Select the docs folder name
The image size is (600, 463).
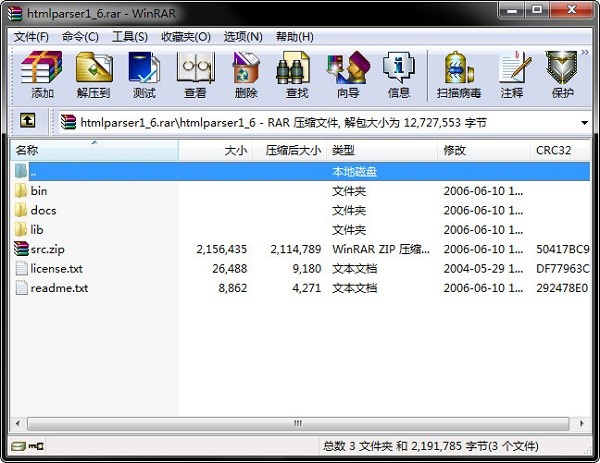[x=43, y=210]
